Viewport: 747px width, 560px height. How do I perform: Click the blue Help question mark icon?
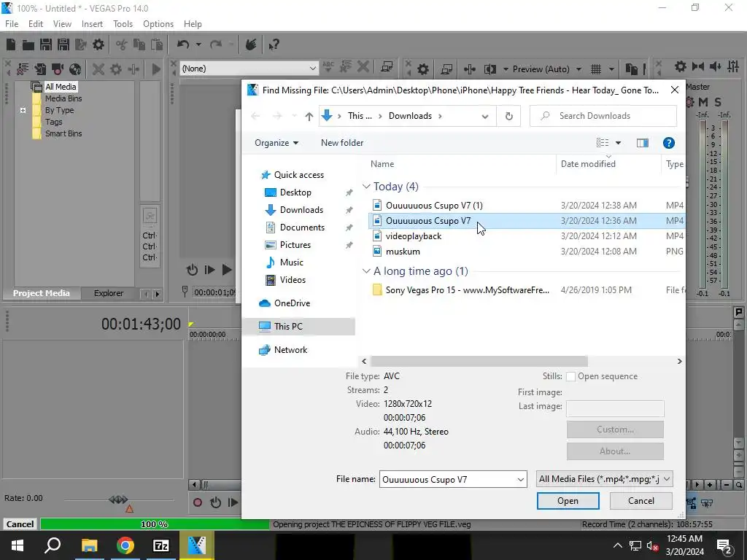(668, 143)
